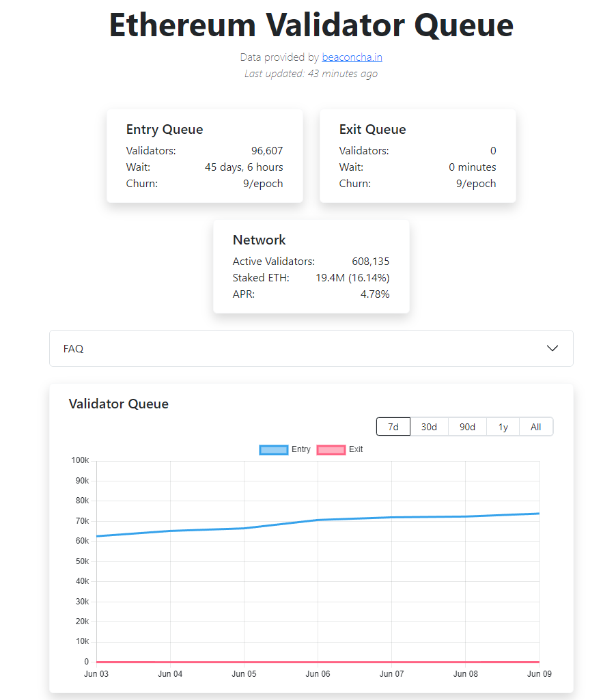Click the Last updated 43 minutes ago text
This screenshot has height=700, width=616.
311,74
